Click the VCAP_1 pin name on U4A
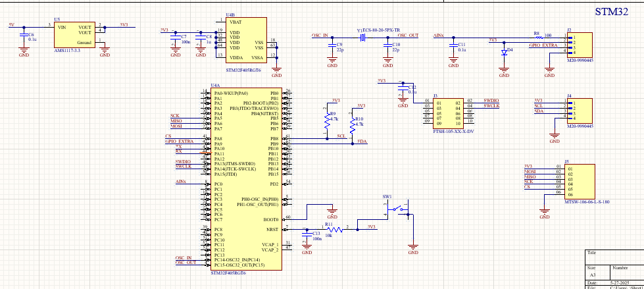Viewport: 644px width, 289px height. [x=270, y=245]
